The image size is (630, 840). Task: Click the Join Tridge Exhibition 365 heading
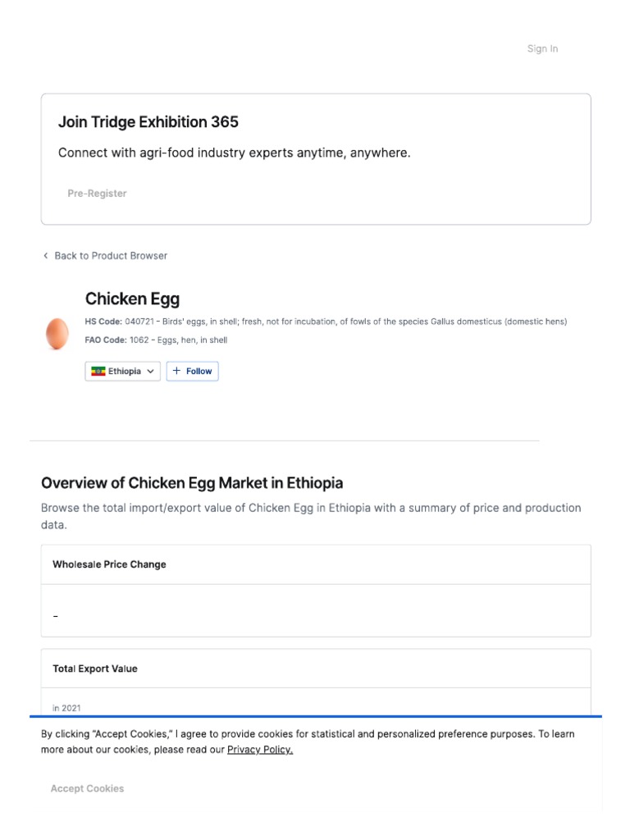click(x=148, y=122)
